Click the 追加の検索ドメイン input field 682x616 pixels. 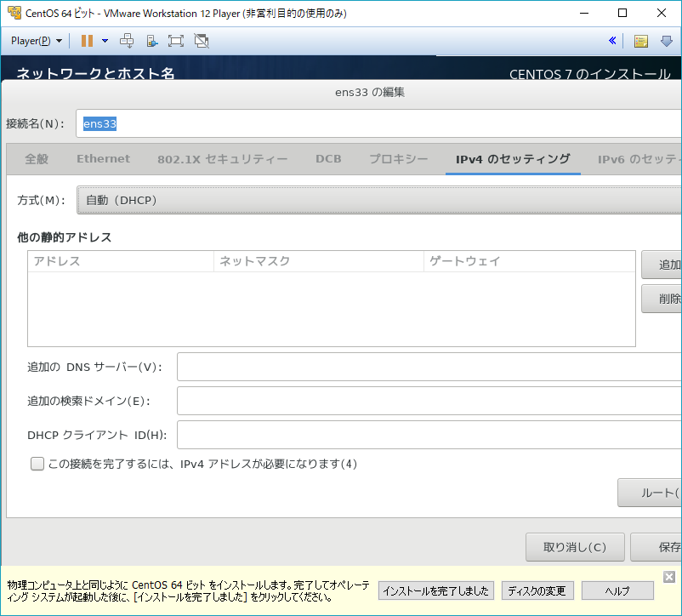coord(429,401)
